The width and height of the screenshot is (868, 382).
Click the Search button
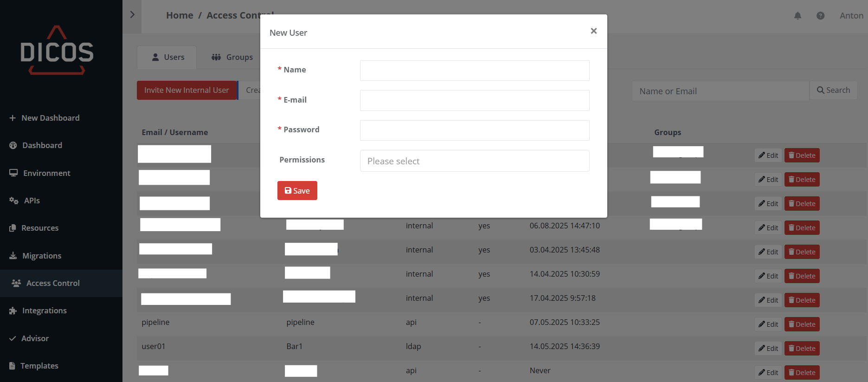click(x=833, y=91)
